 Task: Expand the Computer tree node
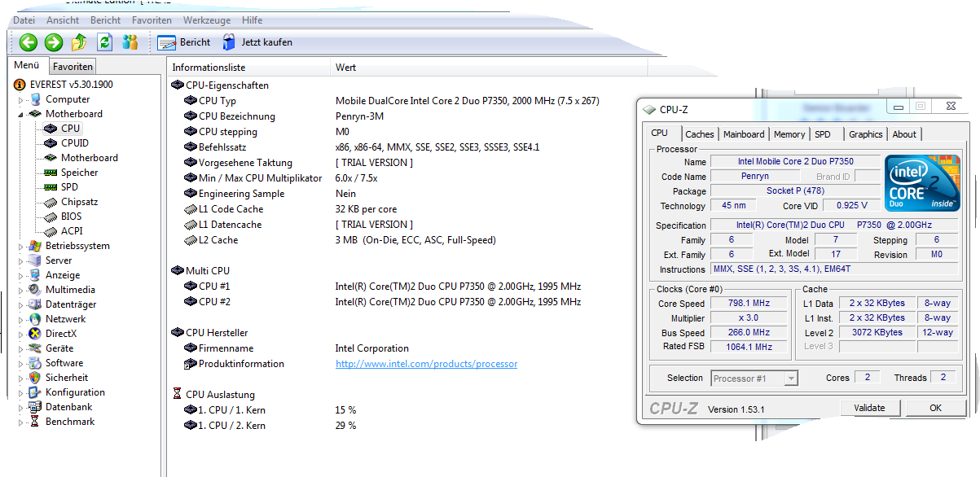click(22, 99)
